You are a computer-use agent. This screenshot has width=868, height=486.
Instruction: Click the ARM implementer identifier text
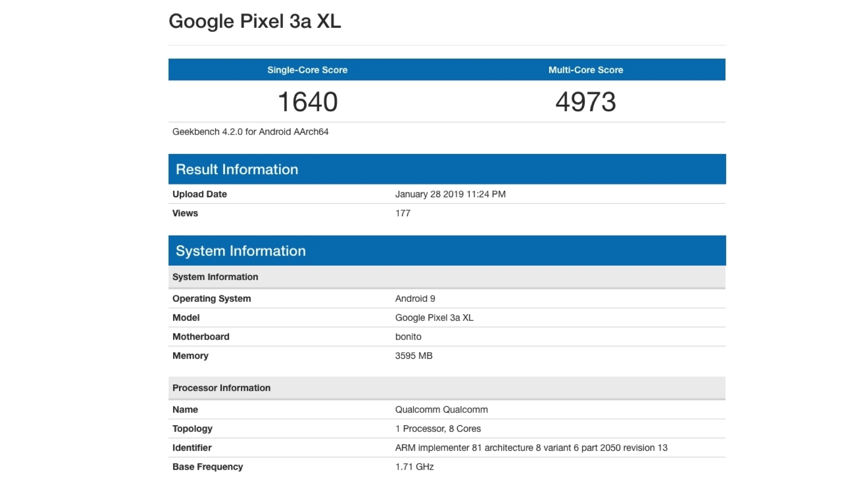[531, 448]
